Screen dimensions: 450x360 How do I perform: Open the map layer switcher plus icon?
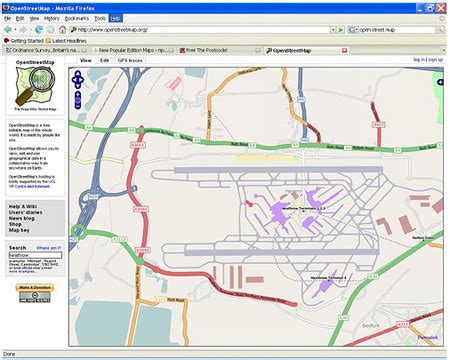pos(441,82)
